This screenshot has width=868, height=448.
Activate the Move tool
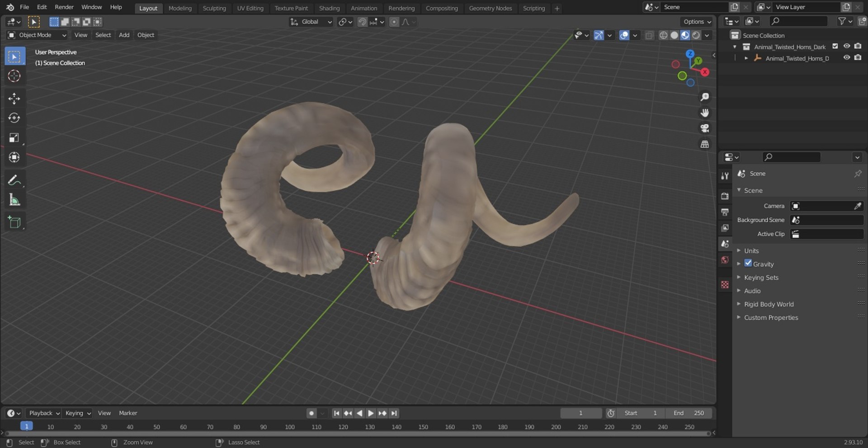(x=14, y=99)
